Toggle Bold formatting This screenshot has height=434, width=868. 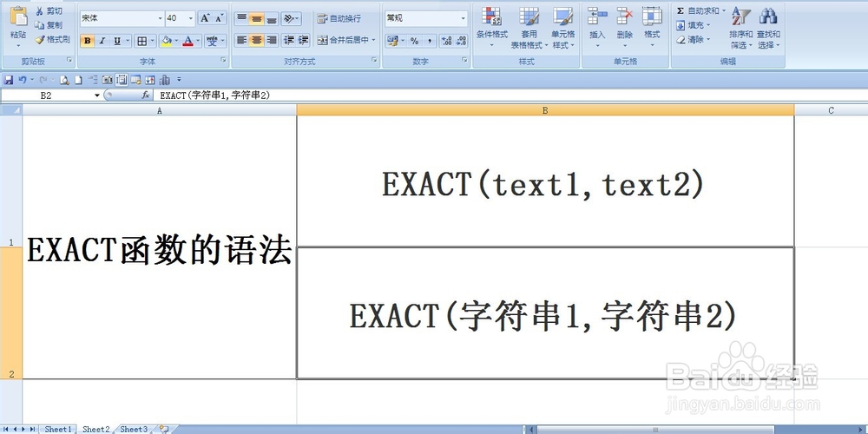(87, 41)
